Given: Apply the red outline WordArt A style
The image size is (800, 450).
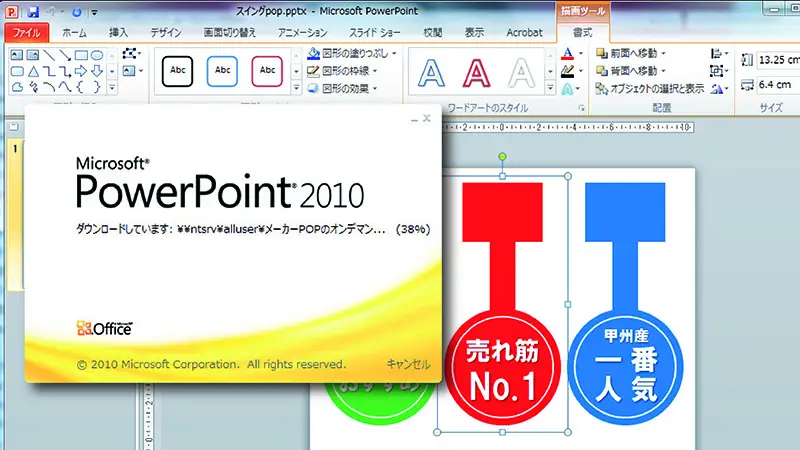Looking at the screenshot, I should (x=476, y=72).
